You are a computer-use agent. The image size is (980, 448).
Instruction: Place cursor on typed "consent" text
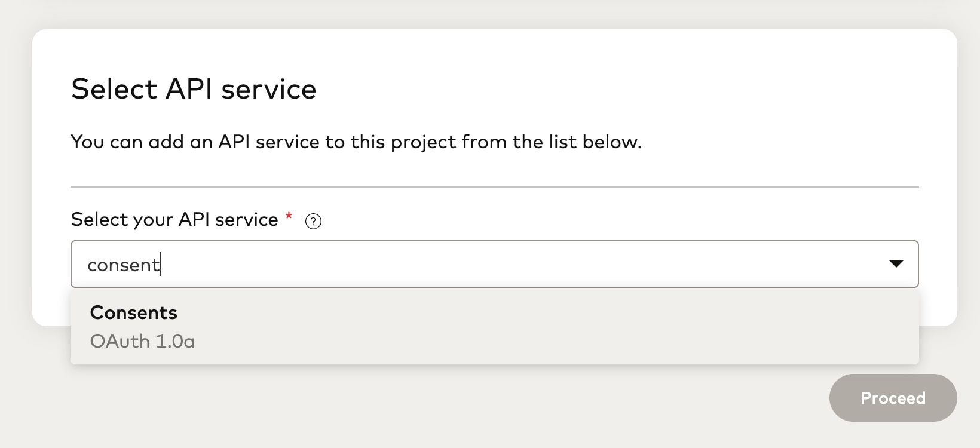coord(123,265)
